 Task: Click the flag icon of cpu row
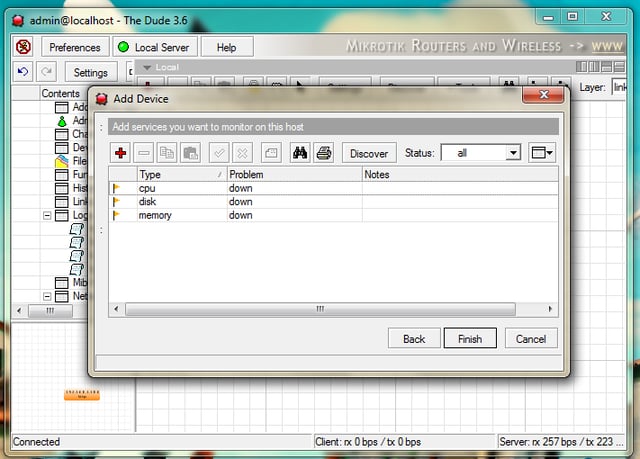(x=116, y=188)
